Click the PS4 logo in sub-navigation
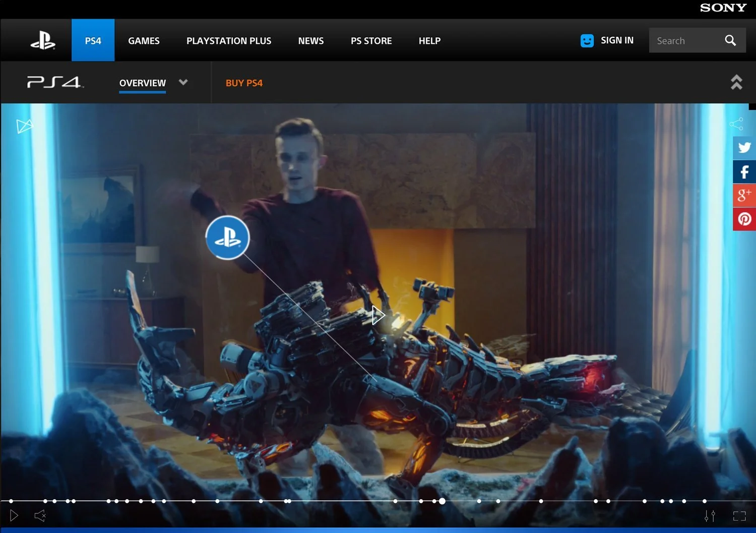The height and width of the screenshot is (533, 756). (x=55, y=82)
